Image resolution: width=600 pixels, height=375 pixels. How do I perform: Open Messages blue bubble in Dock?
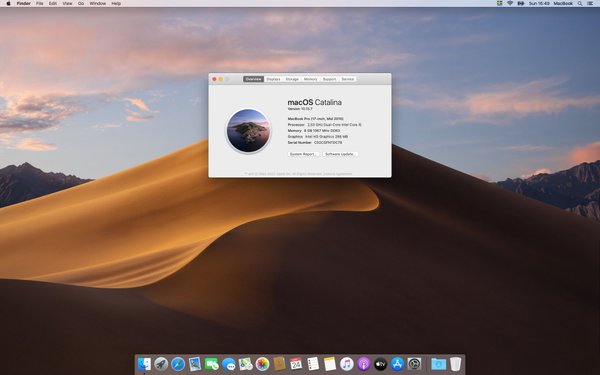click(x=228, y=364)
